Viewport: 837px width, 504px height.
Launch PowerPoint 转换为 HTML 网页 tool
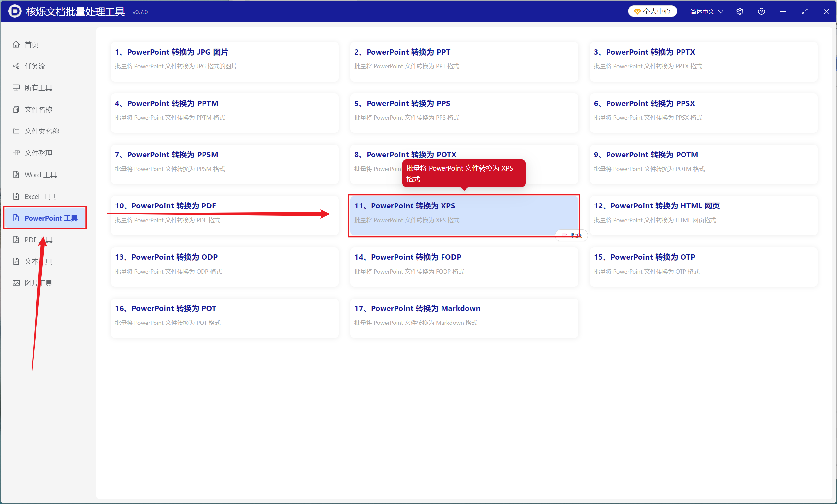pyautogui.click(x=704, y=216)
